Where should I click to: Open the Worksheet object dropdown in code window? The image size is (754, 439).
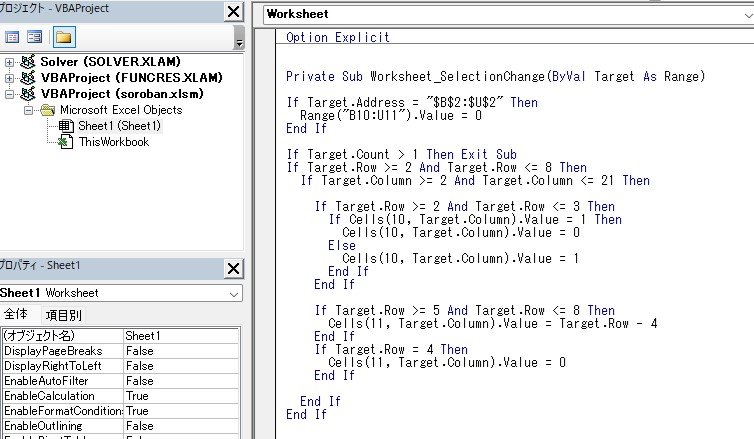(x=500, y=14)
